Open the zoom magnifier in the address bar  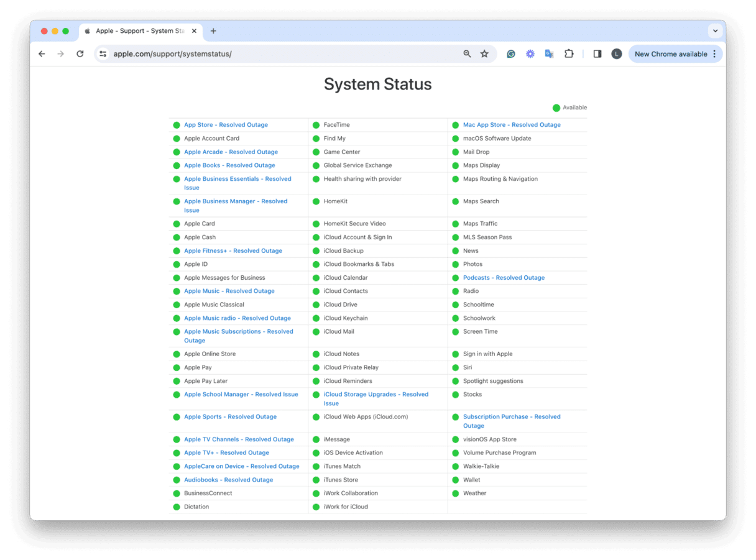click(x=467, y=54)
